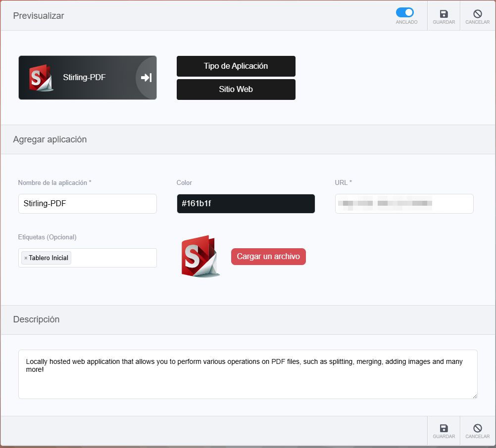The width and height of the screenshot is (496, 448).
Task: Click the top Guardar floppy disk icon
Action: (x=444, y=14)
